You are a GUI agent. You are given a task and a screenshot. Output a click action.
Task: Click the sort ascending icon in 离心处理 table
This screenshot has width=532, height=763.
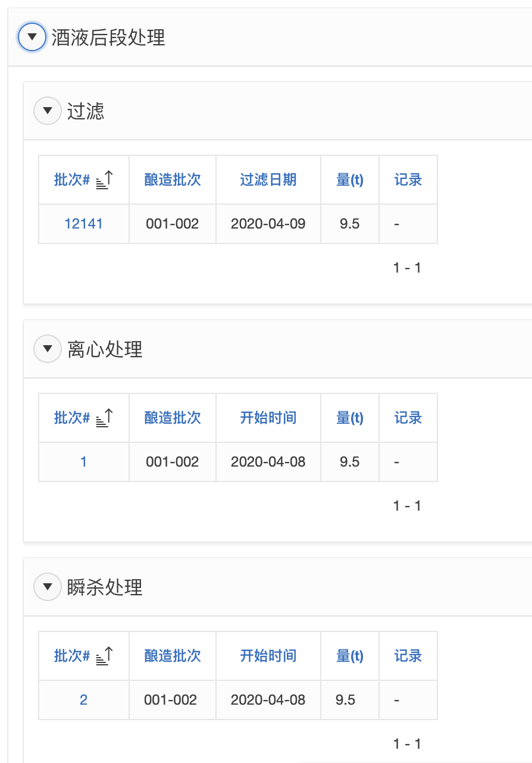click(104, 418)
